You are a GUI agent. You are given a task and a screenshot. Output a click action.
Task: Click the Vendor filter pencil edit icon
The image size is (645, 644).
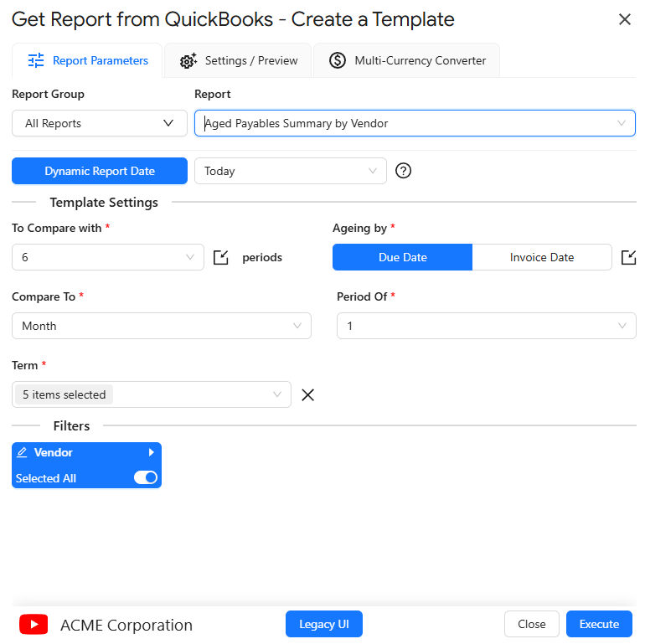point(22,452)
